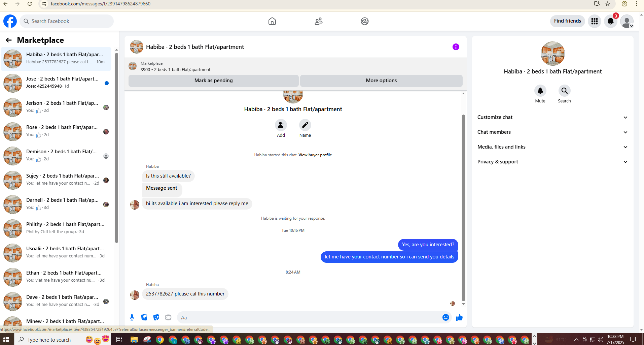Open Task View in the taskbar
Screen dimensions: 644x345
tap(119, 339)
